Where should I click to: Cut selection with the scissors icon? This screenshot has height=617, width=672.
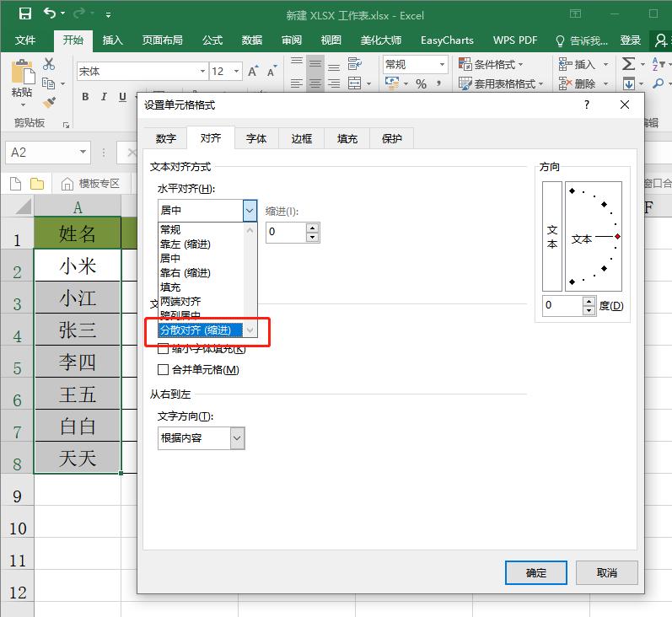pos(49,64)
